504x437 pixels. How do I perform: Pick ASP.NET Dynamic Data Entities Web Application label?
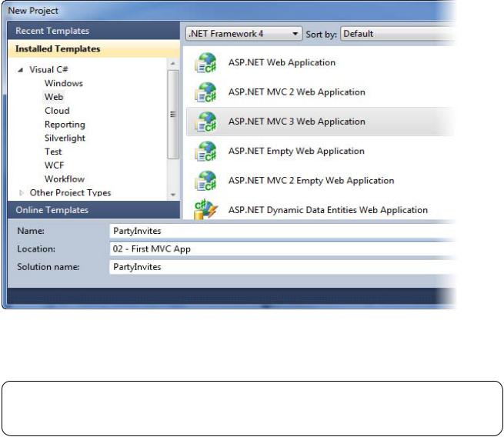328,210
